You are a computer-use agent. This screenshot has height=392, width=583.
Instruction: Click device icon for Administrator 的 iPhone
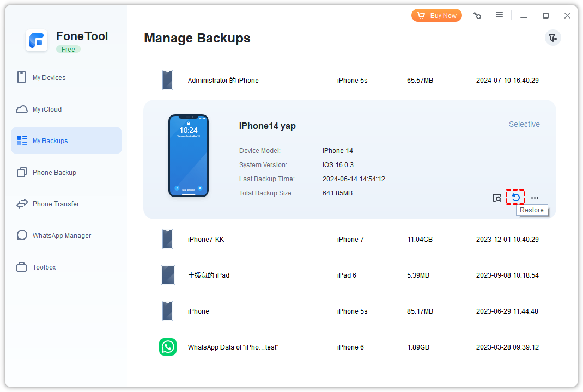tap(168, 80)
